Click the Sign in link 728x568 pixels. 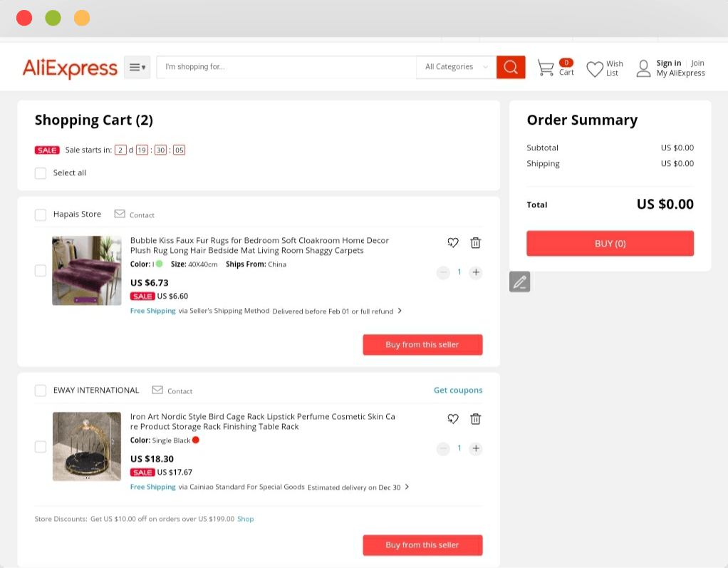[669, 63]
